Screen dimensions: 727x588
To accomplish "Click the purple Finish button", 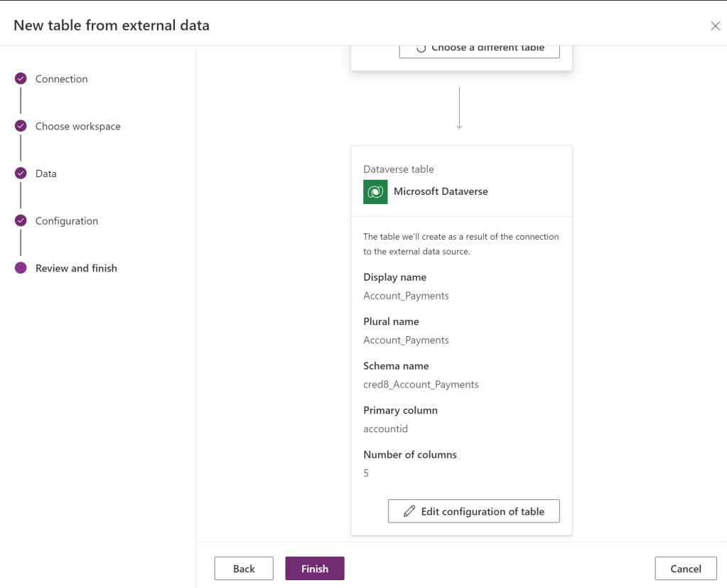I will coord(315,569).
